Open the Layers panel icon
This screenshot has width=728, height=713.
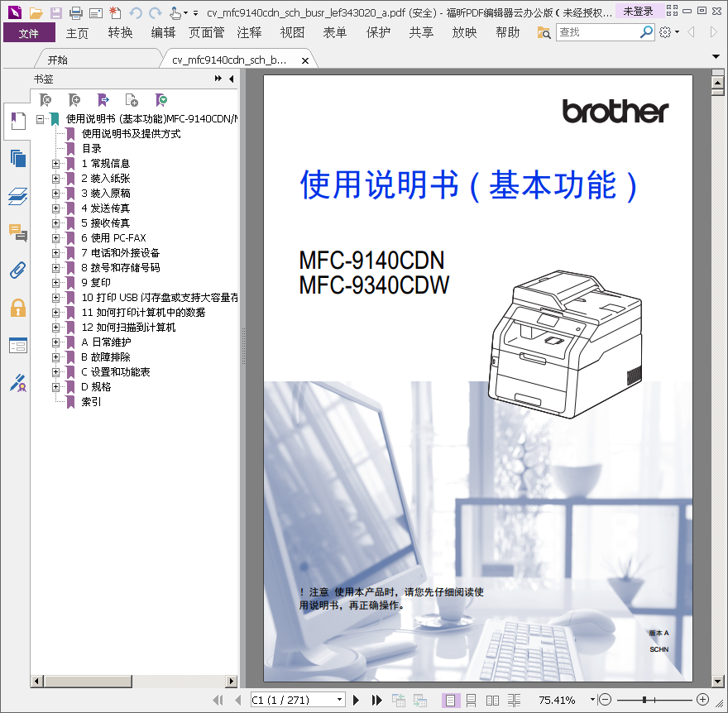[18, 196]
